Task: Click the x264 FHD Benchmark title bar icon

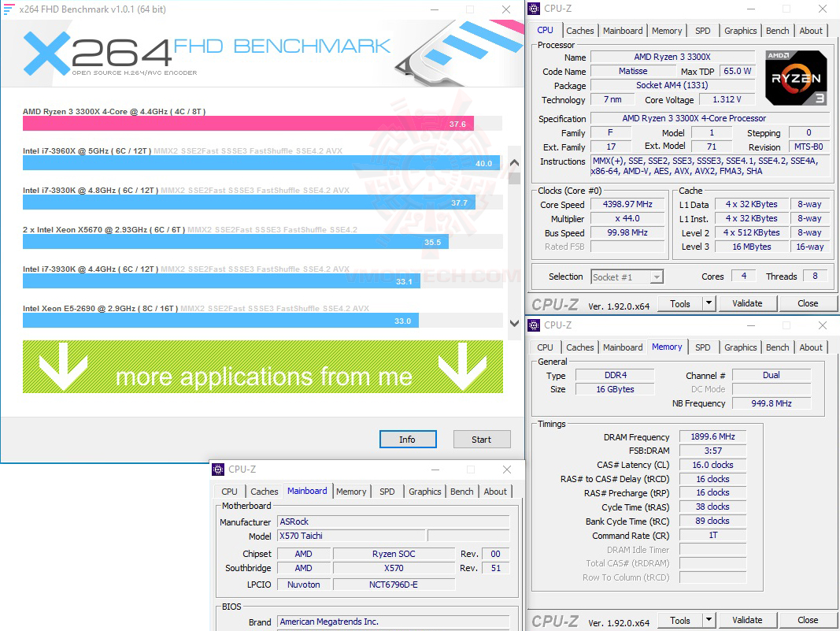Action: coord(9,9)
